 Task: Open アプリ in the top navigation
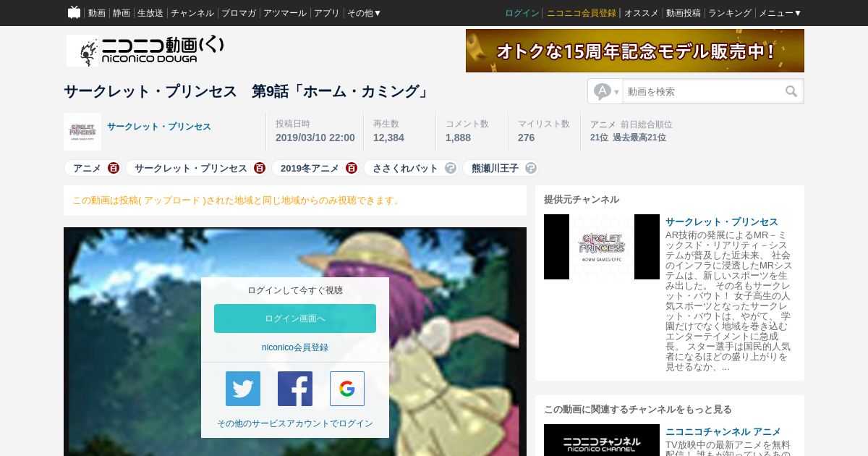(327, 13)
